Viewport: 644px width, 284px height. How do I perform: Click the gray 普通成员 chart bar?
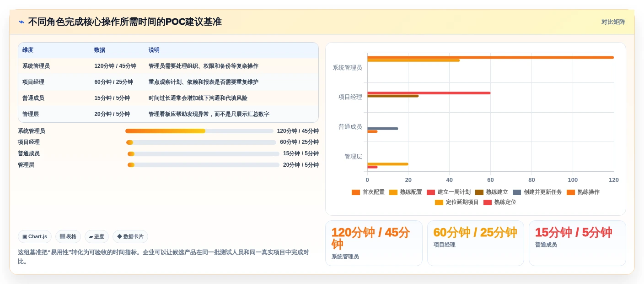(382, 129)
